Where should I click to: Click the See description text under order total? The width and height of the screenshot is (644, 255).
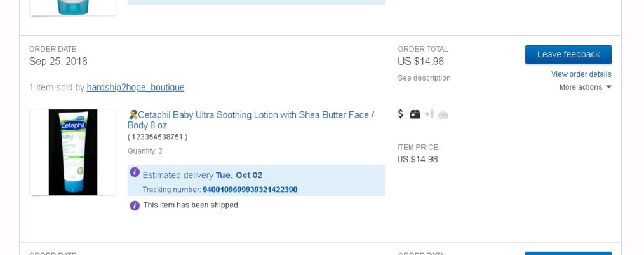[424, 78]
